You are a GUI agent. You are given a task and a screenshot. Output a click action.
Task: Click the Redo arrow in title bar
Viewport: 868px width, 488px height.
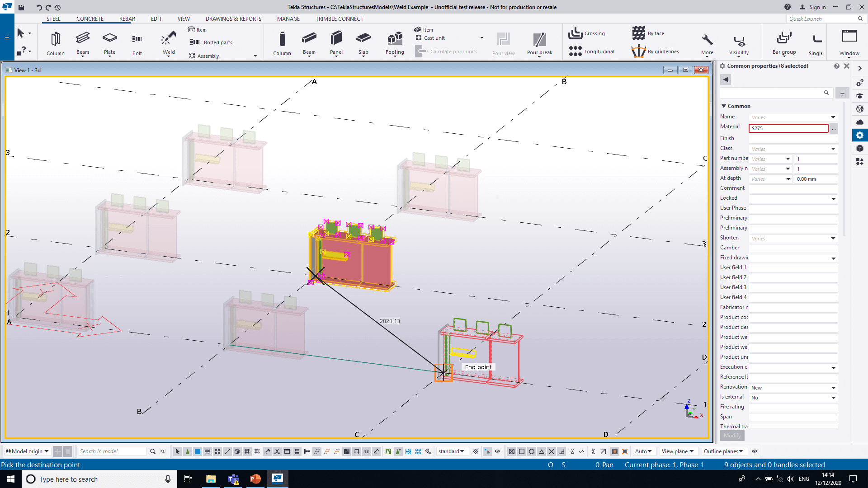(x=48, y=7)
